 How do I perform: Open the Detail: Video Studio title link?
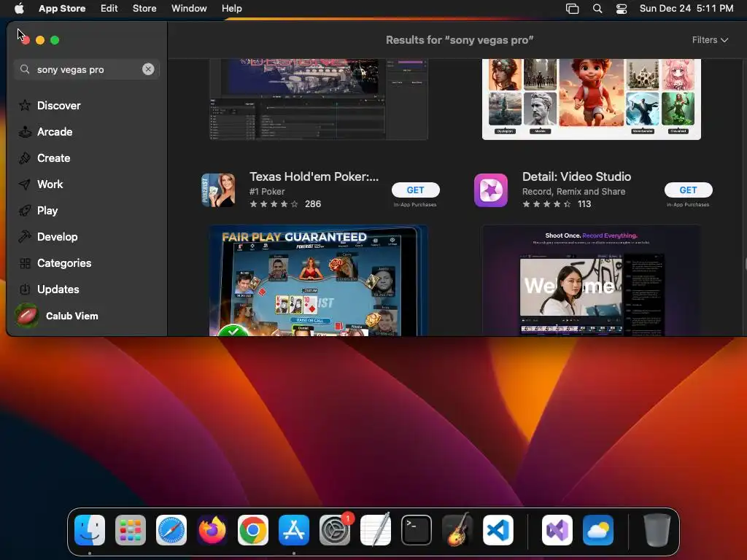coord(576,176)
